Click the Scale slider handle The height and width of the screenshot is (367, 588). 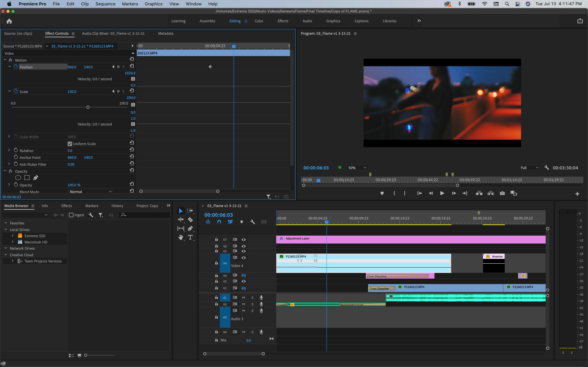88,107
